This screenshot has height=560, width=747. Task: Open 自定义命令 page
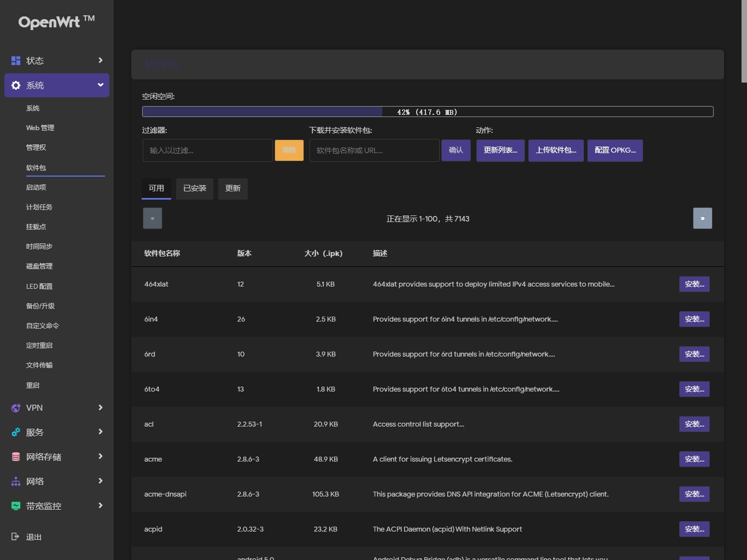43,326
